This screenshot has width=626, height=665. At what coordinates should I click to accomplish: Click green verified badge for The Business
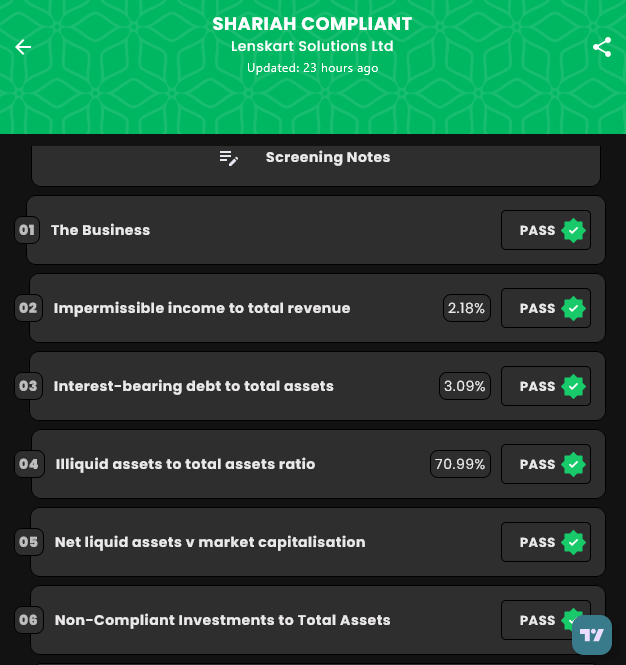tap(573, 231)
